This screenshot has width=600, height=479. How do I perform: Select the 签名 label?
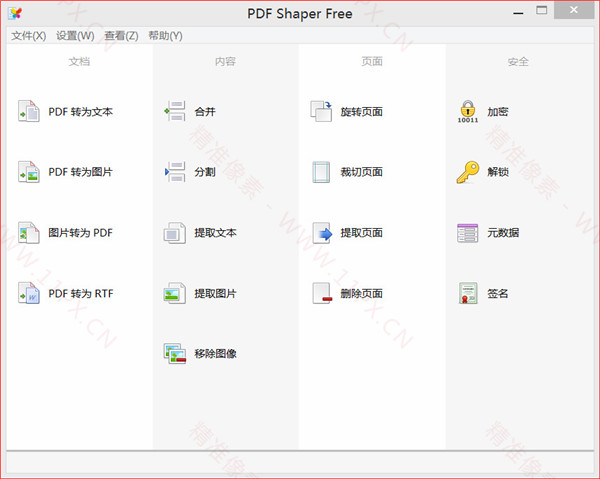(x=497, y=293)
